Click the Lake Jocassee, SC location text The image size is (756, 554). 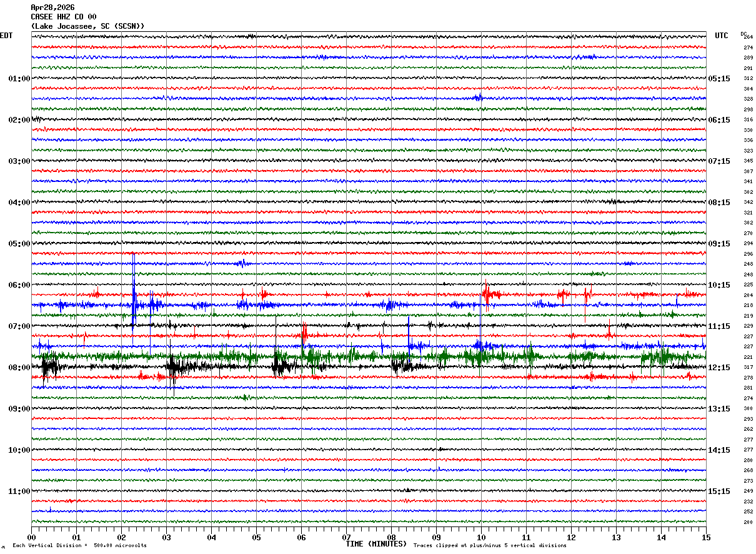(87, 26)
